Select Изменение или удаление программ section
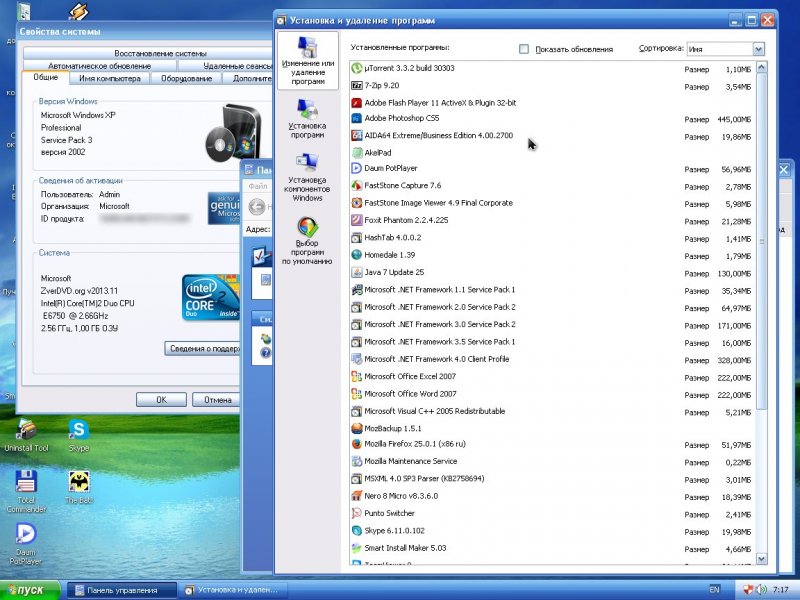The height and width of the screenshot is (600, 800). 308,61
